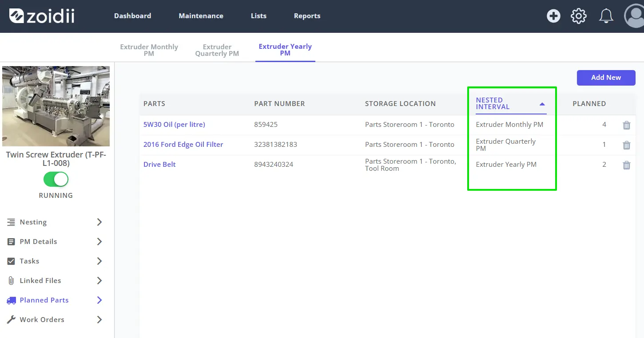Image resolution: width=644 pixels, height=338 pixels.
Task: Switch to the Extruder Monthly PM tab
Action: [x=149, y=50]
